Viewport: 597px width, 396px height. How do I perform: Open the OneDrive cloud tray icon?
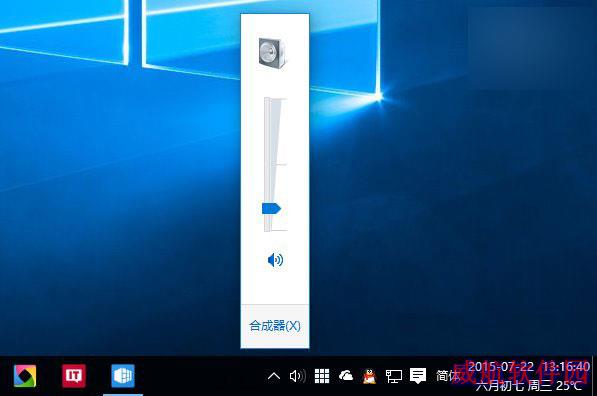(346, 376)
